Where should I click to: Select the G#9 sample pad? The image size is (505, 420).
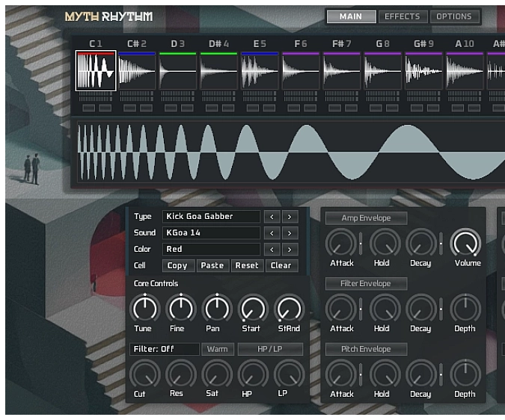click(423, 72)
